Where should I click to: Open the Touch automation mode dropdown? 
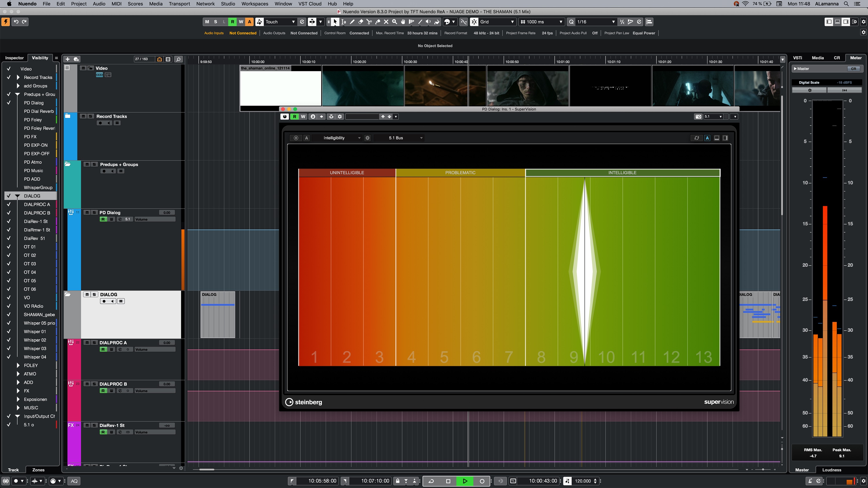[x=280, y=22]
